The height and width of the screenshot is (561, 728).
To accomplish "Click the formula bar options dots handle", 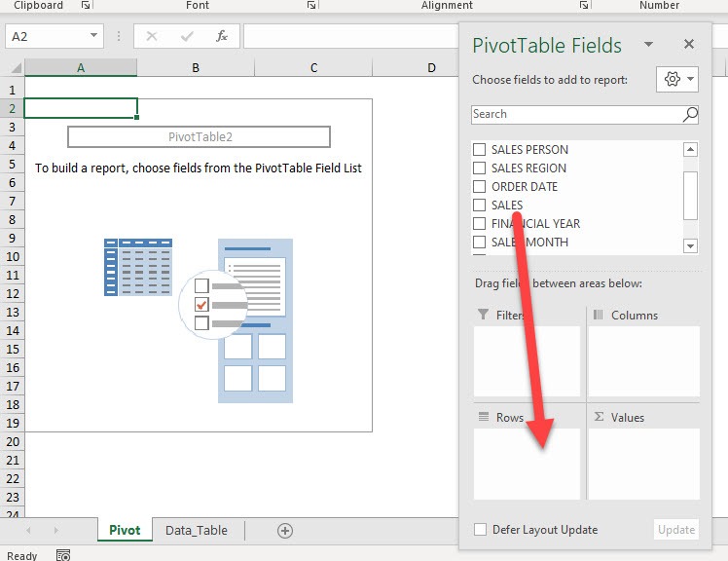I will coord(119,36).
